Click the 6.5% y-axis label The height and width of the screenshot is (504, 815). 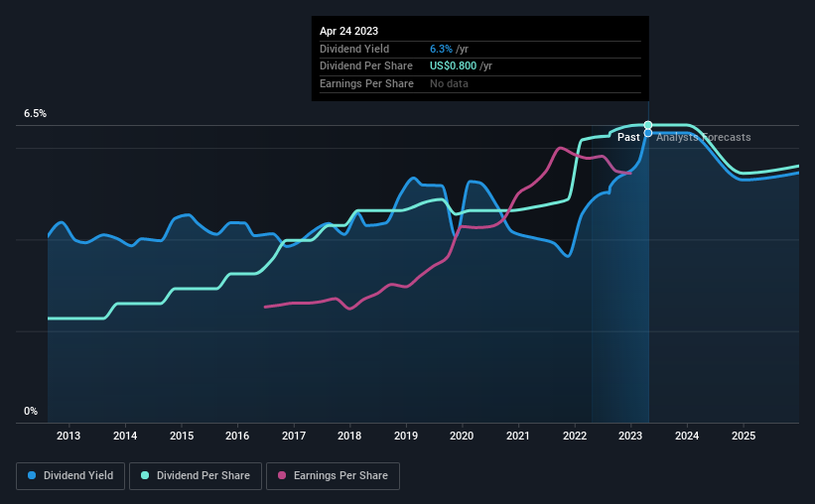click(x=36, y=114)
